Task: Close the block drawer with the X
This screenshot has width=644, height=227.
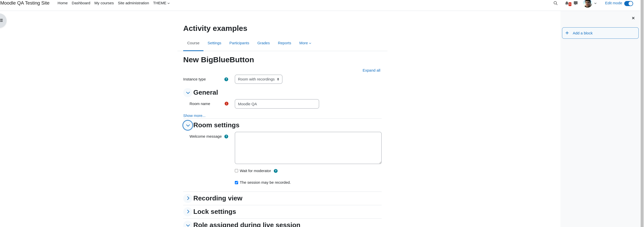Action: click(633, 18)
